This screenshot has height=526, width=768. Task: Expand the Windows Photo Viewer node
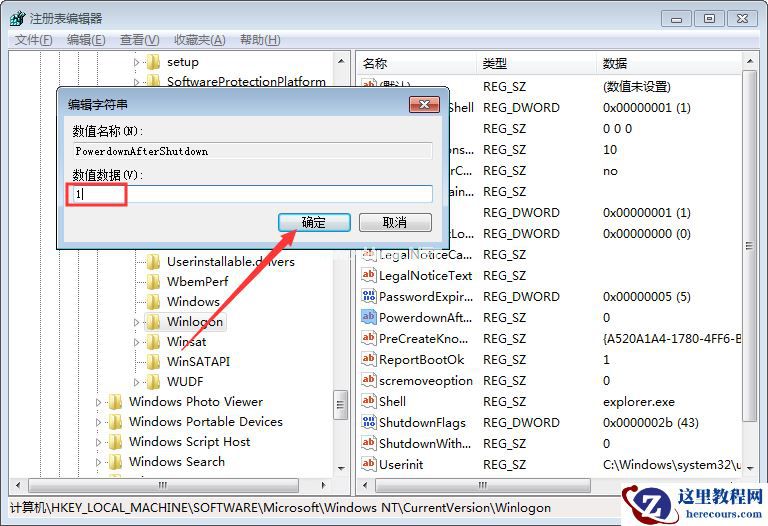coord(98,403)
